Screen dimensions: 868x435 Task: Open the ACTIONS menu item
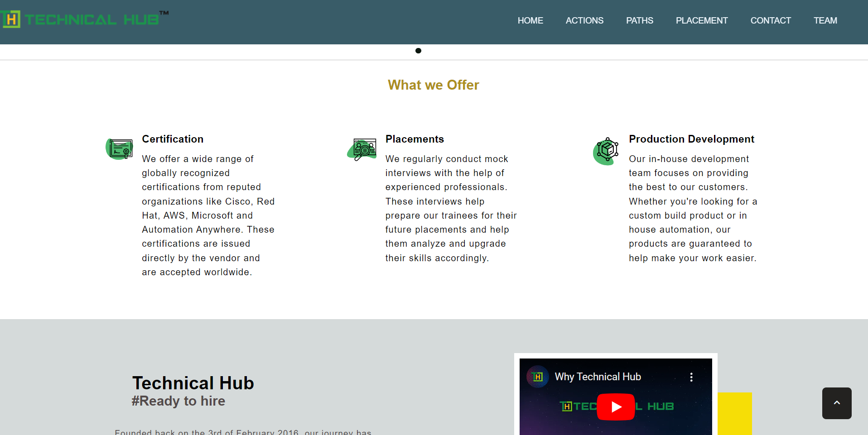pos(584,20)
